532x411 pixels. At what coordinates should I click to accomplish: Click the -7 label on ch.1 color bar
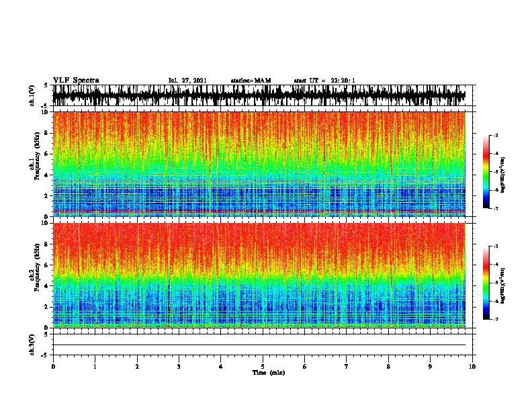coord(496,208)
